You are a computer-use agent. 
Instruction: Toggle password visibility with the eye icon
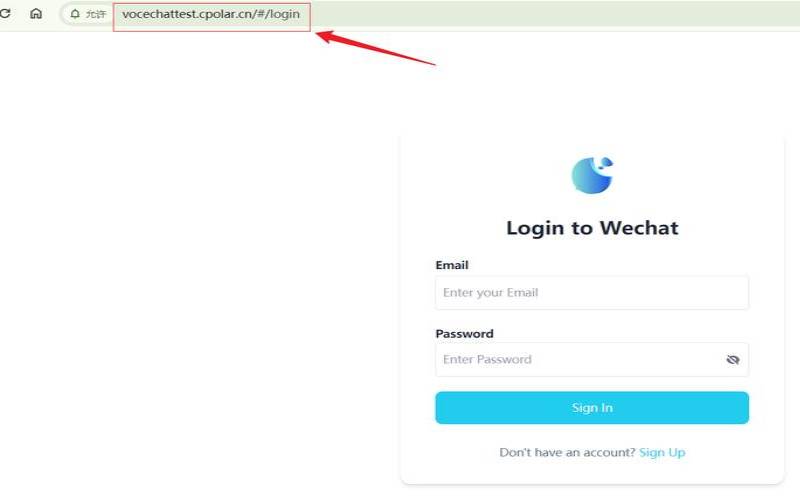pyautogui.click(x=733, y=360)
